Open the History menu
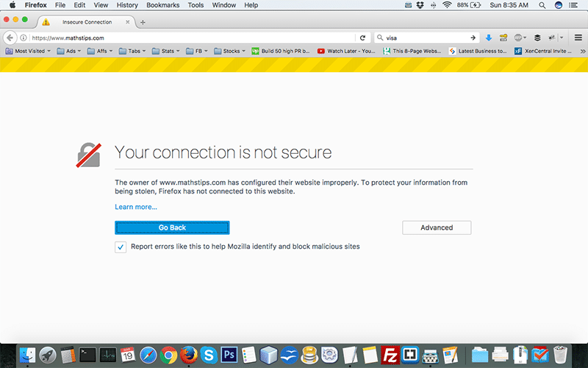This screenshot has height=368, width=588. 127,5
